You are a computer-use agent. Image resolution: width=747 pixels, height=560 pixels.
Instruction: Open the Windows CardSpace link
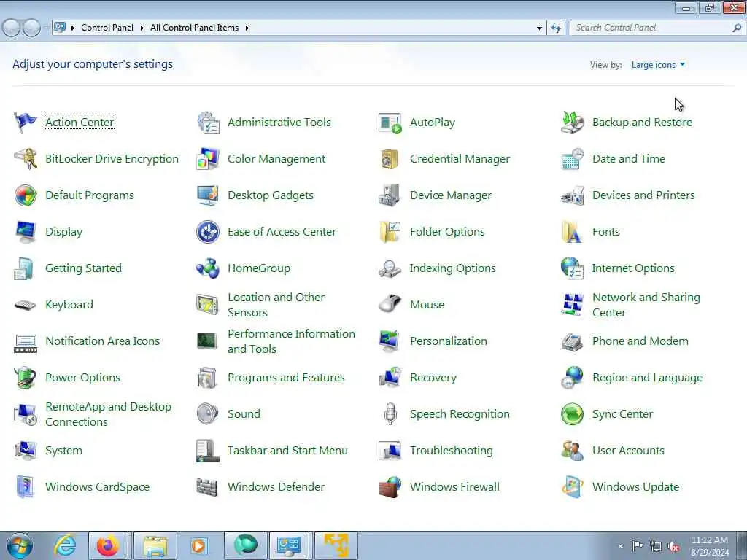(x=97, y=486)
